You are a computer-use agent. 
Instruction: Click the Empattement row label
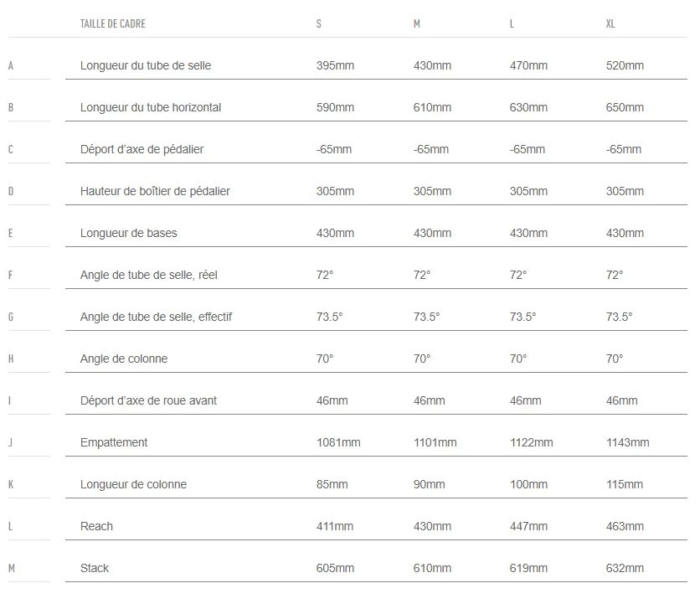click(114, 442)
